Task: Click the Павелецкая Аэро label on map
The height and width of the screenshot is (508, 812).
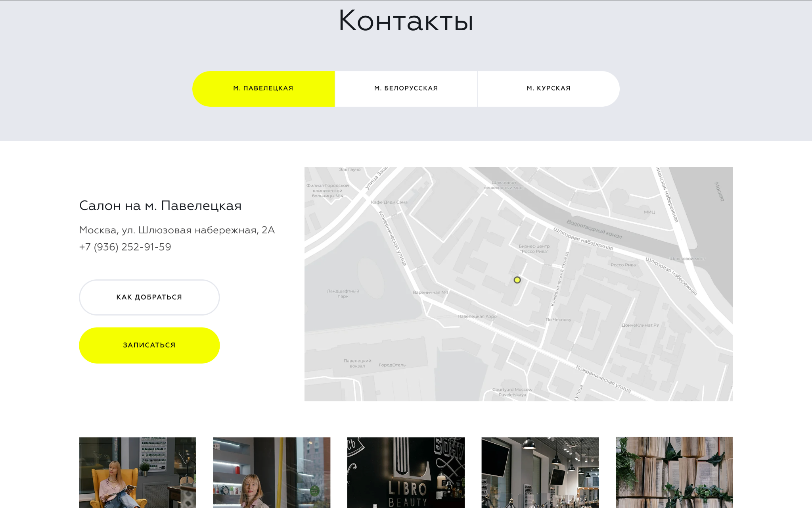Action: tap(477, 317)
